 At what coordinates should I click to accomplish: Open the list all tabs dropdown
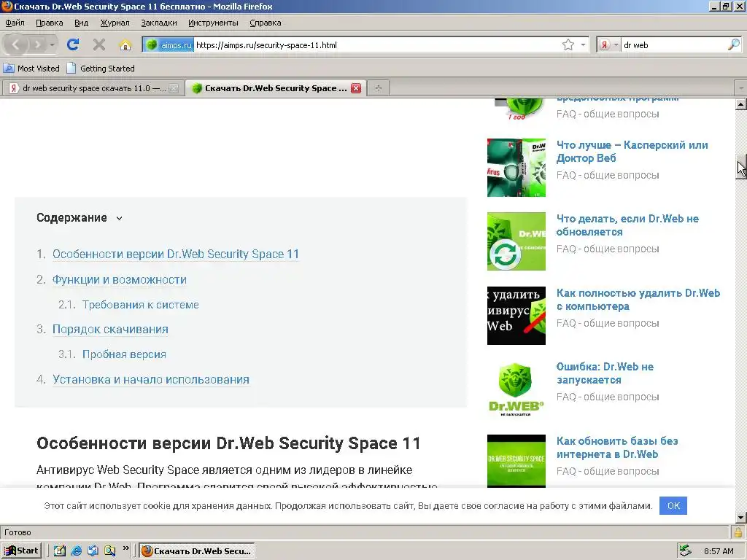click(x=741, y=88)
